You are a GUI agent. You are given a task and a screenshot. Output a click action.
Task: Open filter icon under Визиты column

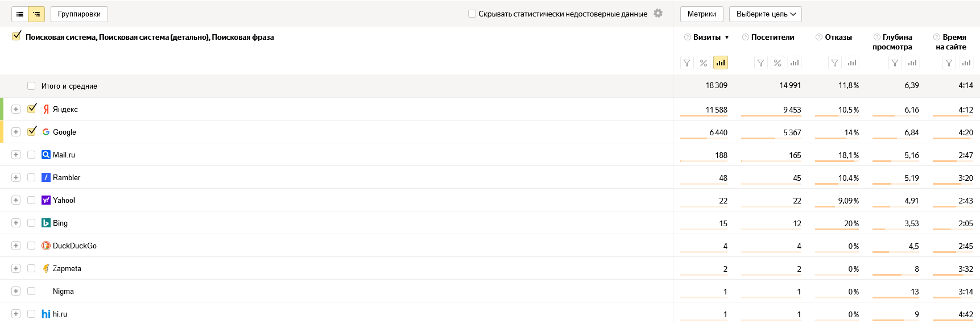(687, 63)
